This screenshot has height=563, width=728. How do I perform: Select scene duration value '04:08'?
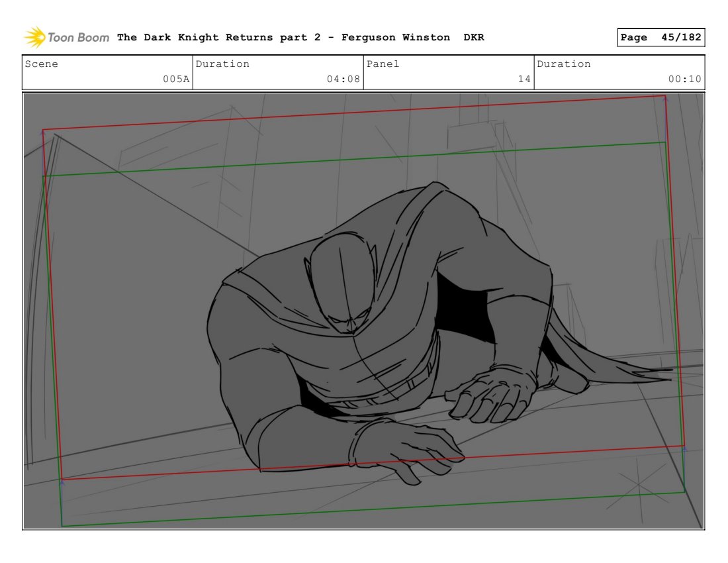tap(343, 79)
